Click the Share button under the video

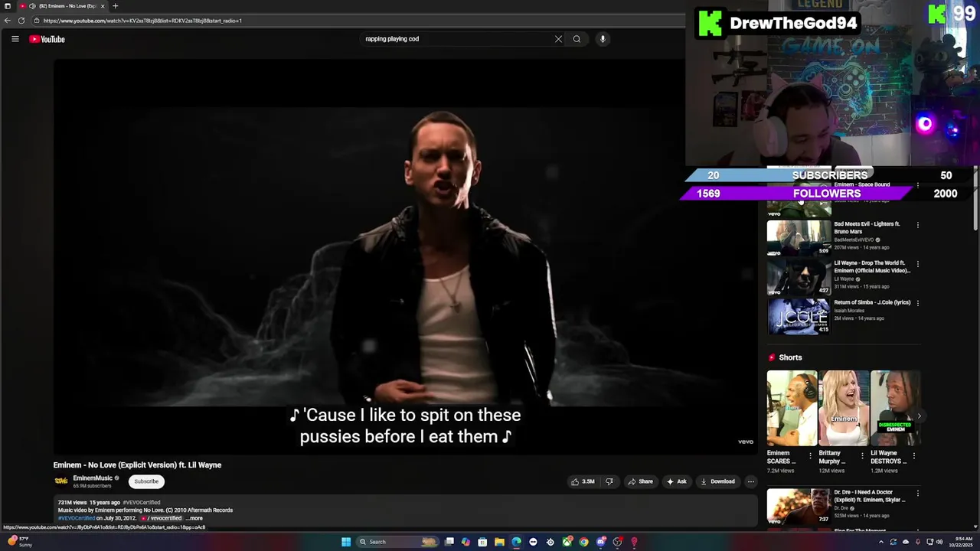coord(640,481)
